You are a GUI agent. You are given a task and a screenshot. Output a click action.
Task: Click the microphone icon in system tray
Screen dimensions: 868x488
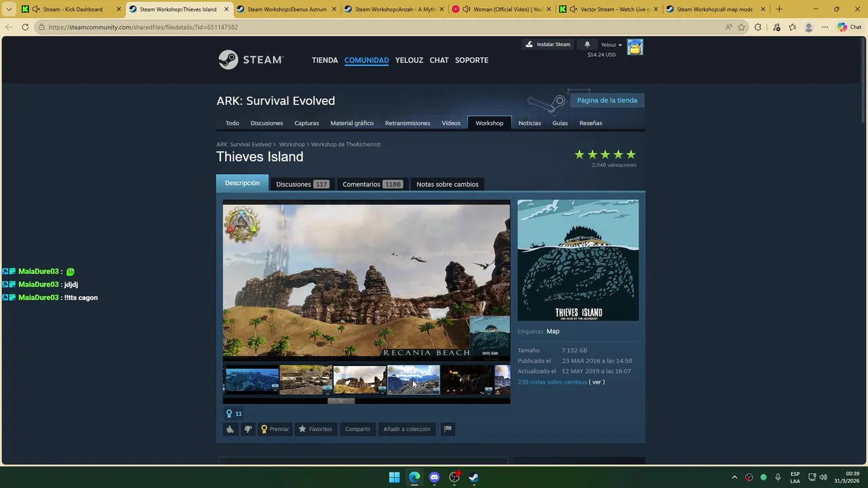coord(778,477)
